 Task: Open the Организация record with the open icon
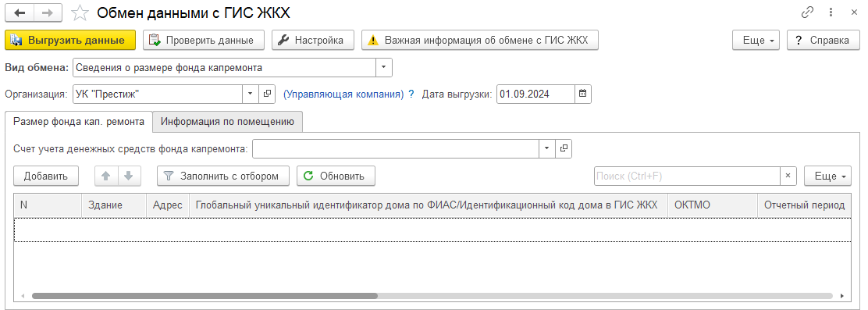pyautogui.click(x=267, y=94)
